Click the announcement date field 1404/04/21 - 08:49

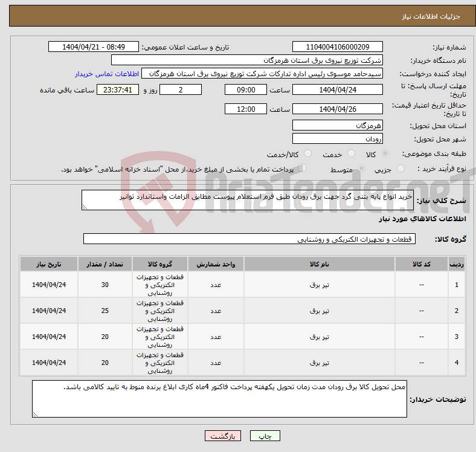(x=94, y=47)
